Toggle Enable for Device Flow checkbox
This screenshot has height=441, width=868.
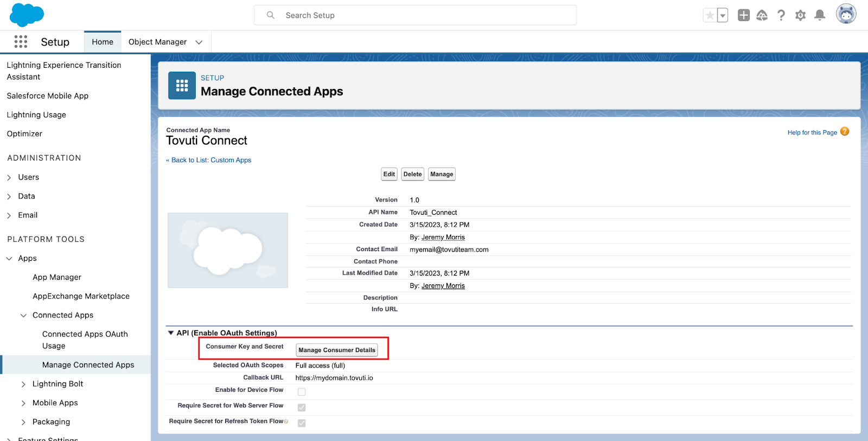tap(302, 392)
